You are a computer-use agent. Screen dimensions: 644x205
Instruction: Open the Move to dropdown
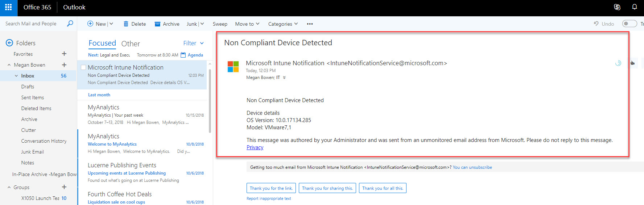point(247,24)
